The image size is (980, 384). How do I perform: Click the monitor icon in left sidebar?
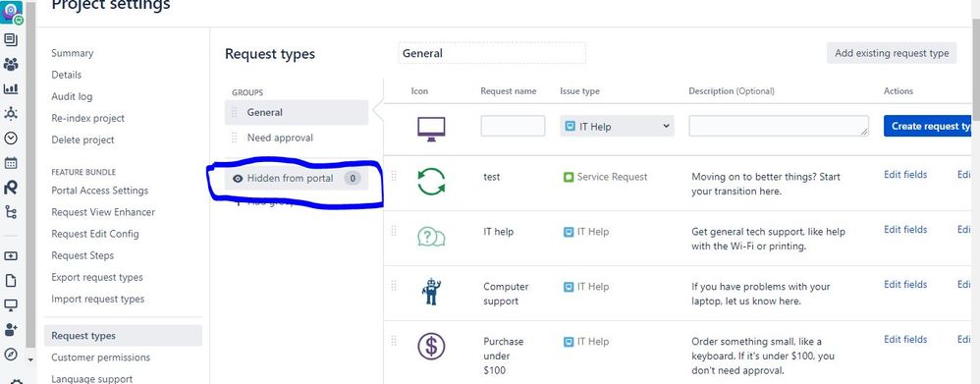(x=11, y=305)
